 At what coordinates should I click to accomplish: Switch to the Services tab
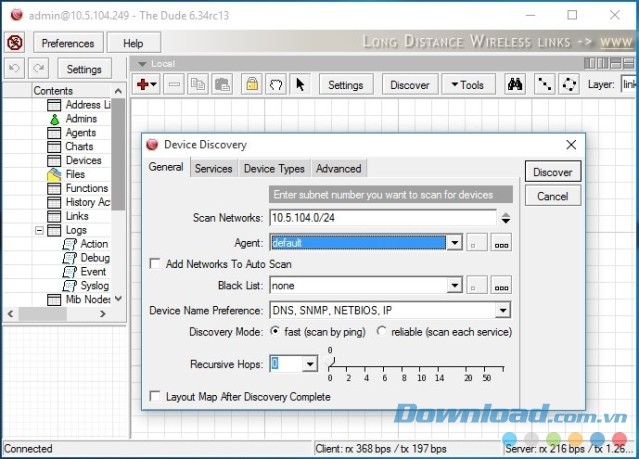[213, 169]
